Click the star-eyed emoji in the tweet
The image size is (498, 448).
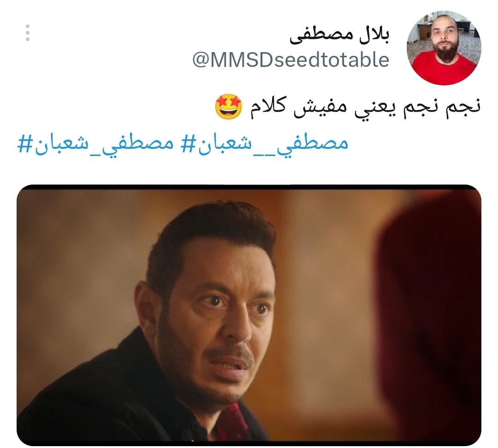(228, 107)
